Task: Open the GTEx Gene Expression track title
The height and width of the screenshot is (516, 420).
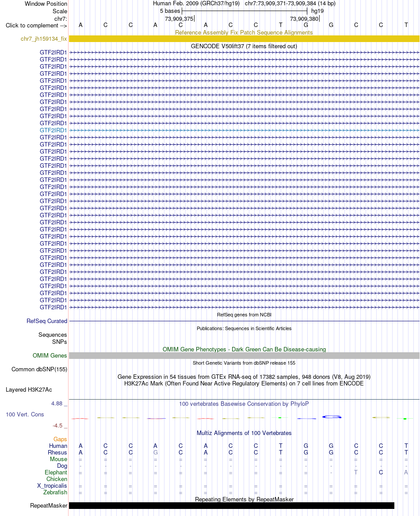Action: (x=244, y=377)
